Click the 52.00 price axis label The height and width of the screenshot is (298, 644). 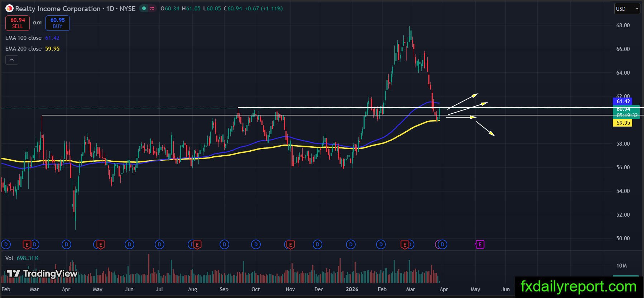coord(623,215)
